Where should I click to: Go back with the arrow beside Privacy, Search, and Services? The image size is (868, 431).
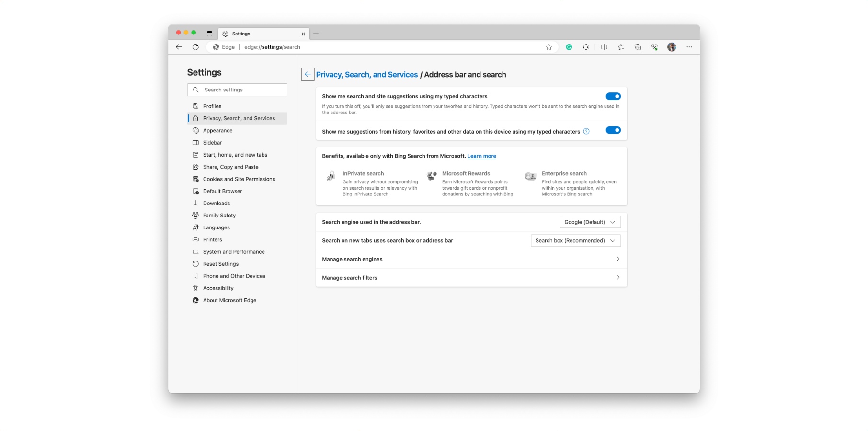pos(308,74)
